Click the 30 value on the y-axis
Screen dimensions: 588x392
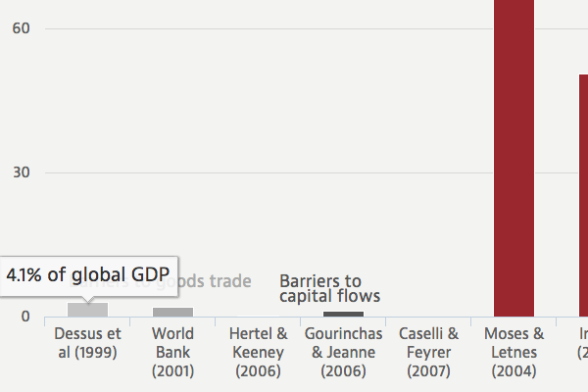pos(22,172)
